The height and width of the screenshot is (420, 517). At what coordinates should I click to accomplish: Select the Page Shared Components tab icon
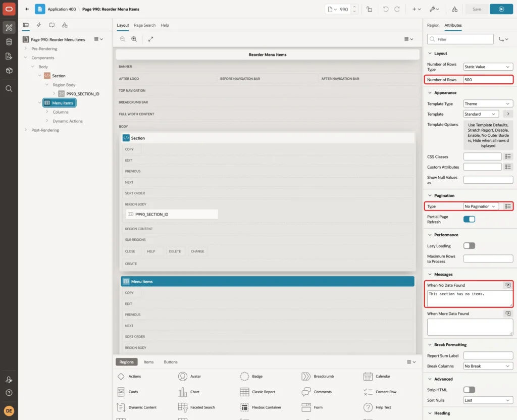click(x=65, y=25)
